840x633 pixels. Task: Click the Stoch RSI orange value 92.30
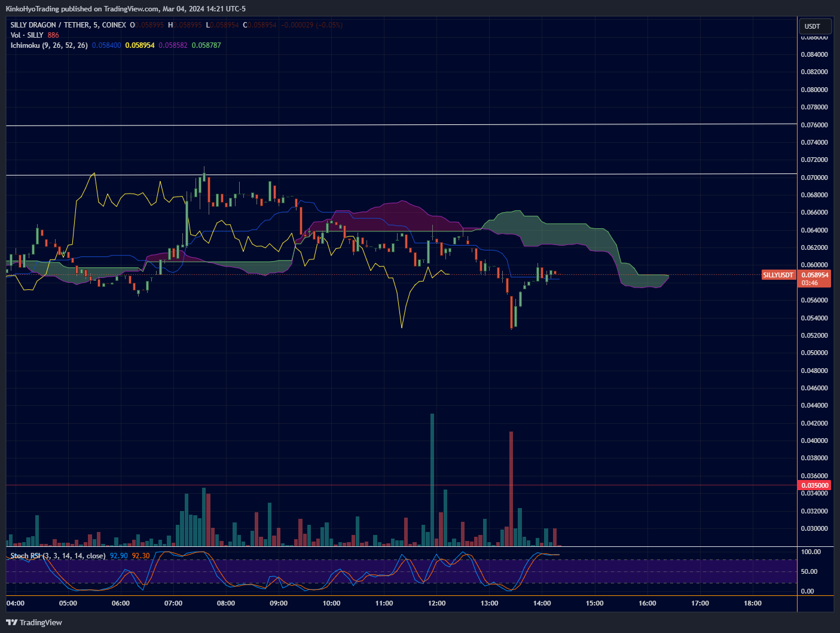click(x=140, y=556)
